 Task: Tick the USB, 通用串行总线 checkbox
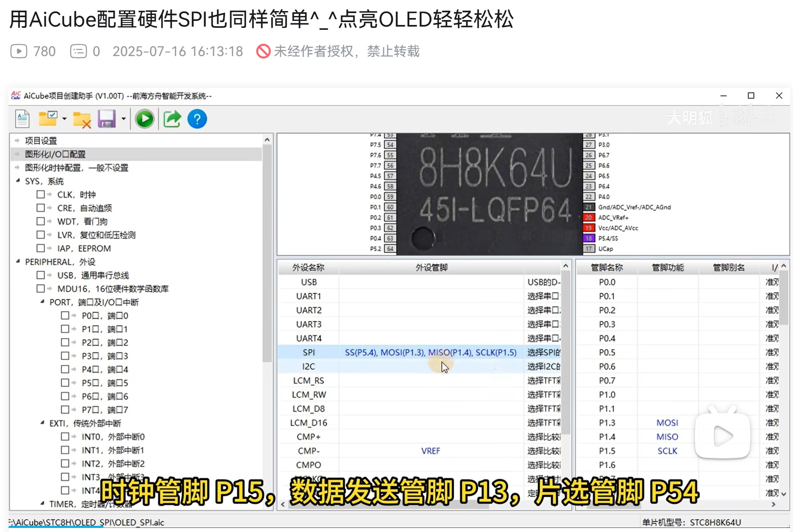click(41, 275)
